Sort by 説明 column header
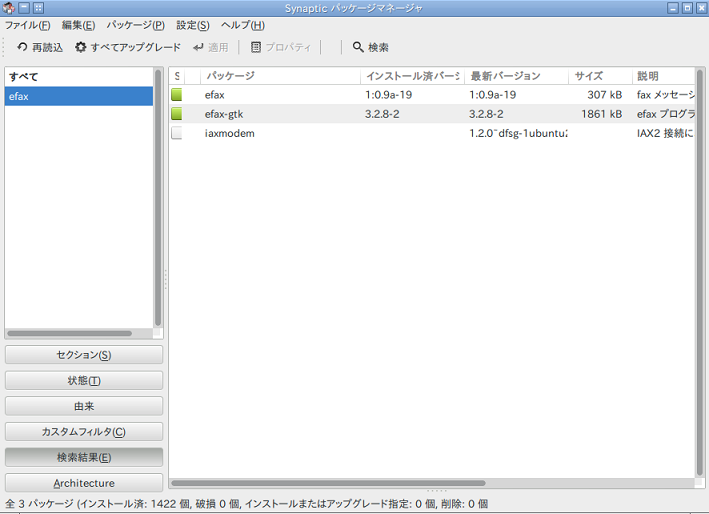 (x=664, y=76)
